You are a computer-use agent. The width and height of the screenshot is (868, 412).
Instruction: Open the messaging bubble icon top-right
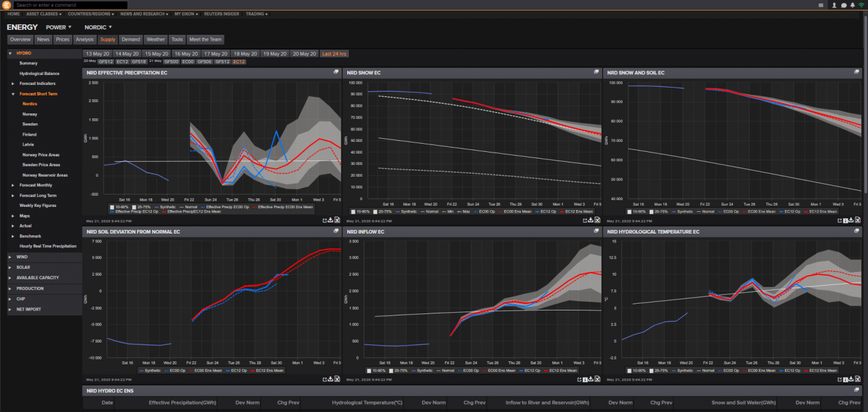tap(843, 4)
